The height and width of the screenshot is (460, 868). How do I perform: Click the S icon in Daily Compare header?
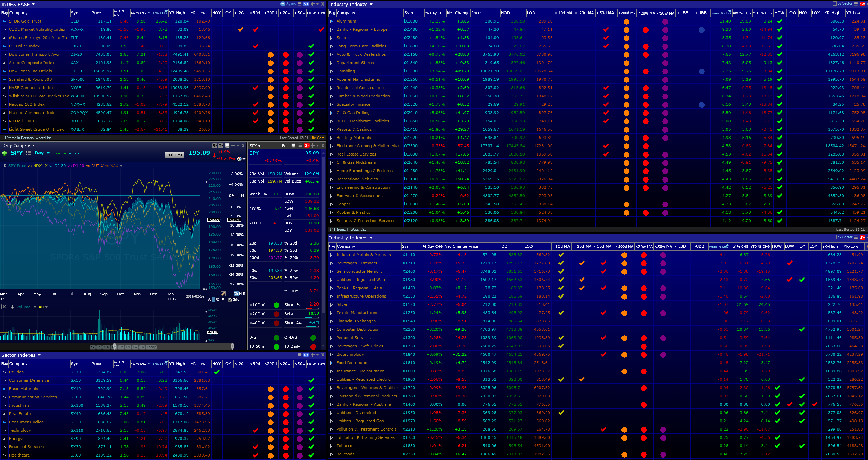pos(215,146)
